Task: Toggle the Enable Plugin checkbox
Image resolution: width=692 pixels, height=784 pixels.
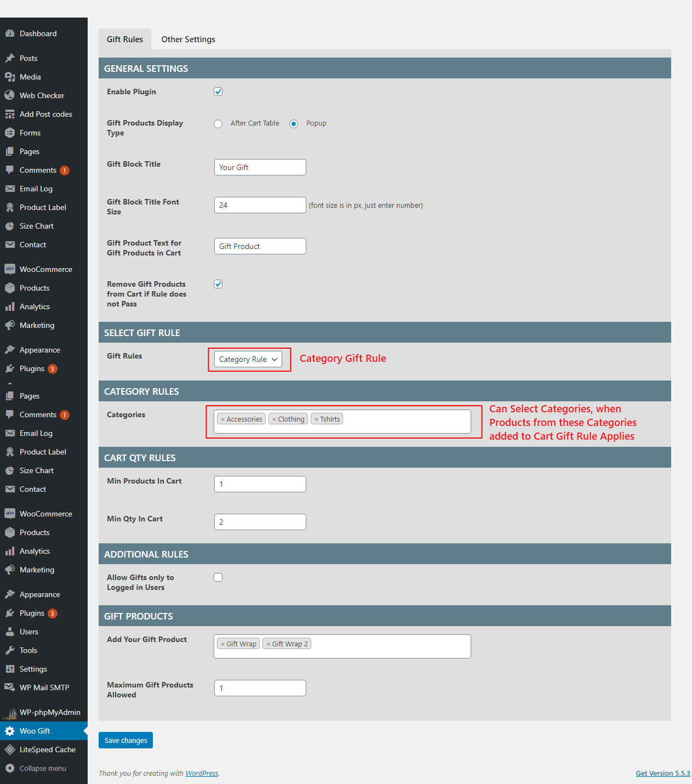Action: pos(218,92)
